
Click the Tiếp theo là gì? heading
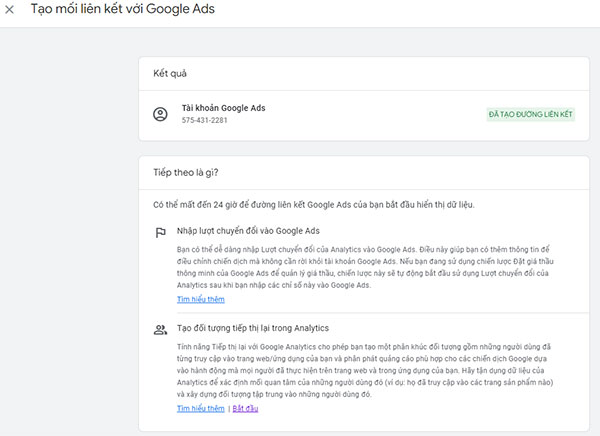pos(186,172)
